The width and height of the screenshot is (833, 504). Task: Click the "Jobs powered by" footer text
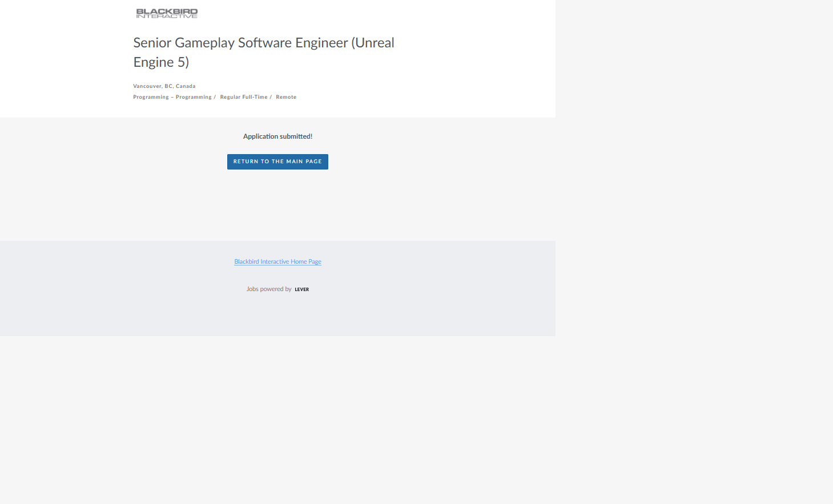269,289
